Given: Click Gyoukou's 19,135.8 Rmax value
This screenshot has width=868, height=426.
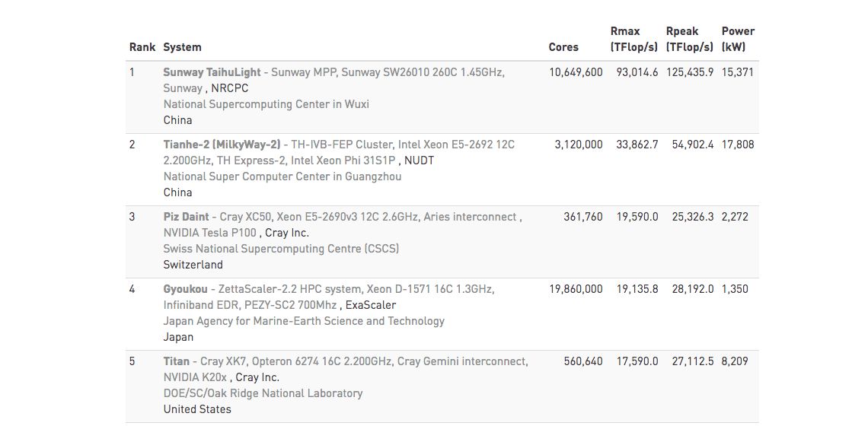Looking at the screenshot, I should tap(637, 289).
